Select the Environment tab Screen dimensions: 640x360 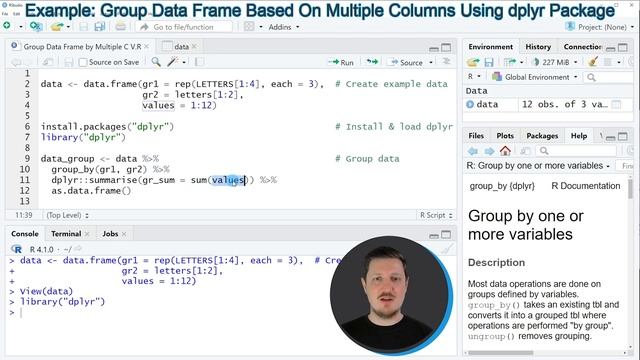(x=491, y=47)
